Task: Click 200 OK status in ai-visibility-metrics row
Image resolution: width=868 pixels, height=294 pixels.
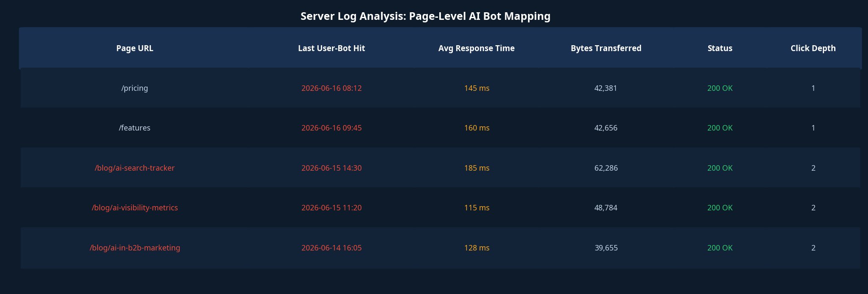Action: click(720, 208)
